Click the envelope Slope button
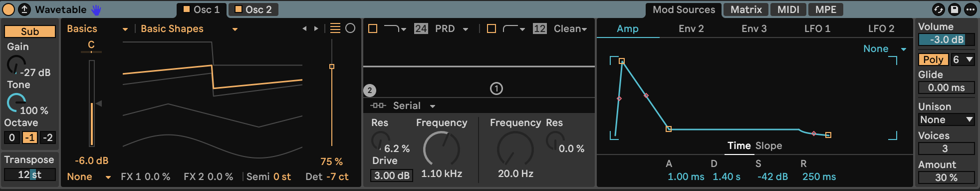Viewport: 980px width, 191px height. tap(768, 146)
